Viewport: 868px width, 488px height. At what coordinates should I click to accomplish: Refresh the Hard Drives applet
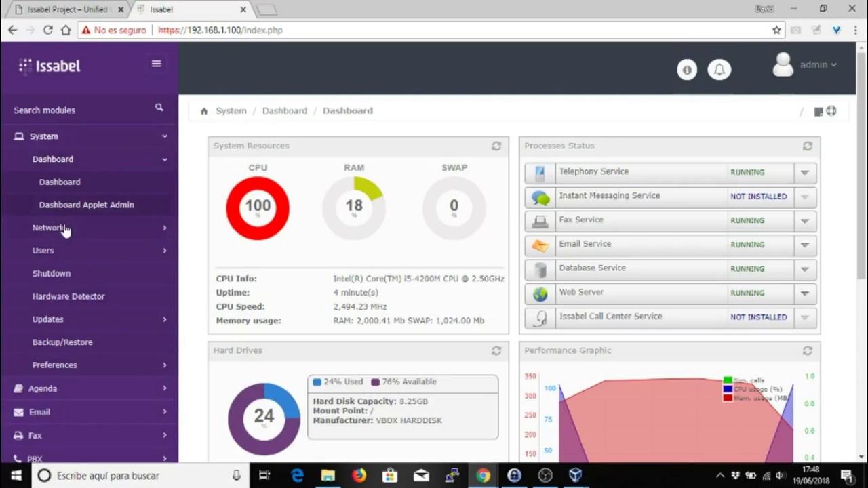point(496,350)
